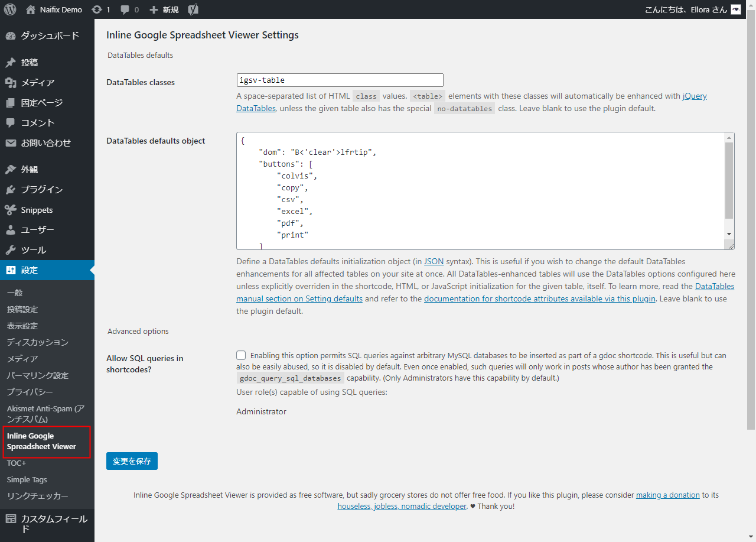Viewport: 756px width, 542px height.
Task: Open 投稿 menu in the sidebar
Action: pyautogui.click(x=47, y=63)
